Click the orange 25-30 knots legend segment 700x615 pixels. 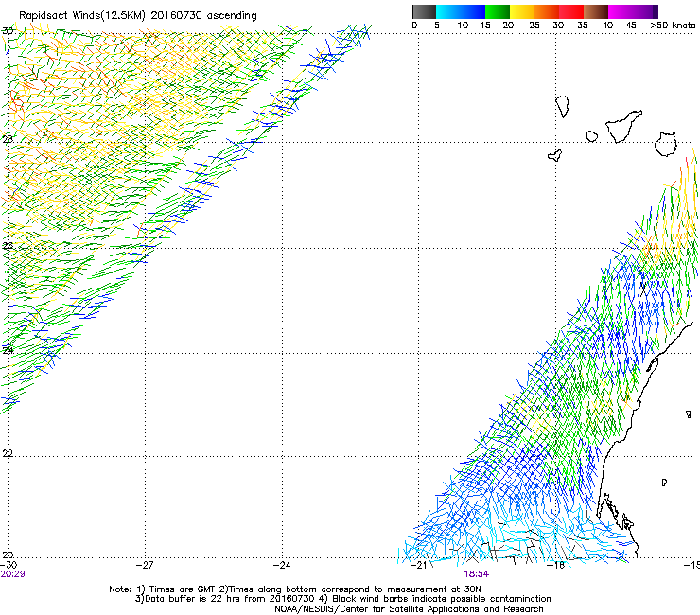click(x=547, y=11)
